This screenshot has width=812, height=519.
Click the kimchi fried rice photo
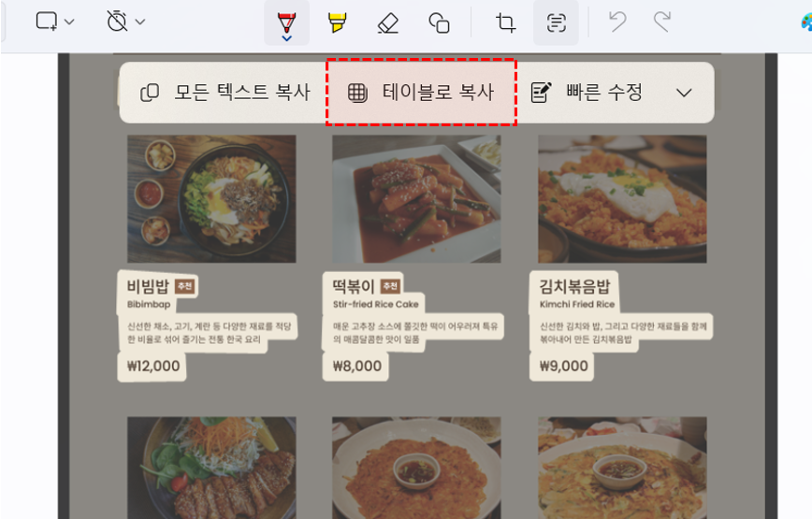click(622, 198)
